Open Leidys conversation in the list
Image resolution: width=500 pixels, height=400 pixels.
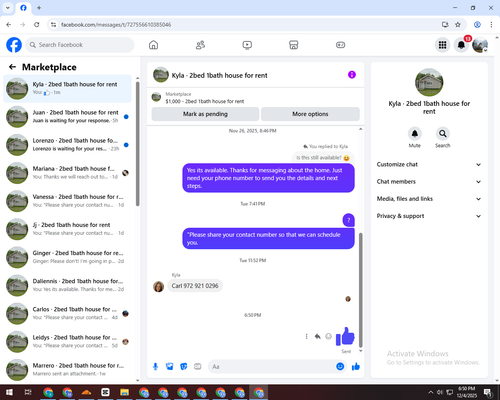67,342
